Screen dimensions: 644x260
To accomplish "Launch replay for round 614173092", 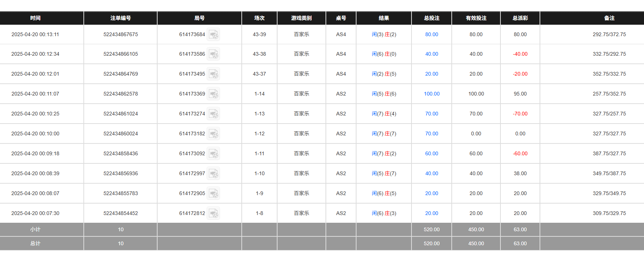I will click(x=214, y=153).
